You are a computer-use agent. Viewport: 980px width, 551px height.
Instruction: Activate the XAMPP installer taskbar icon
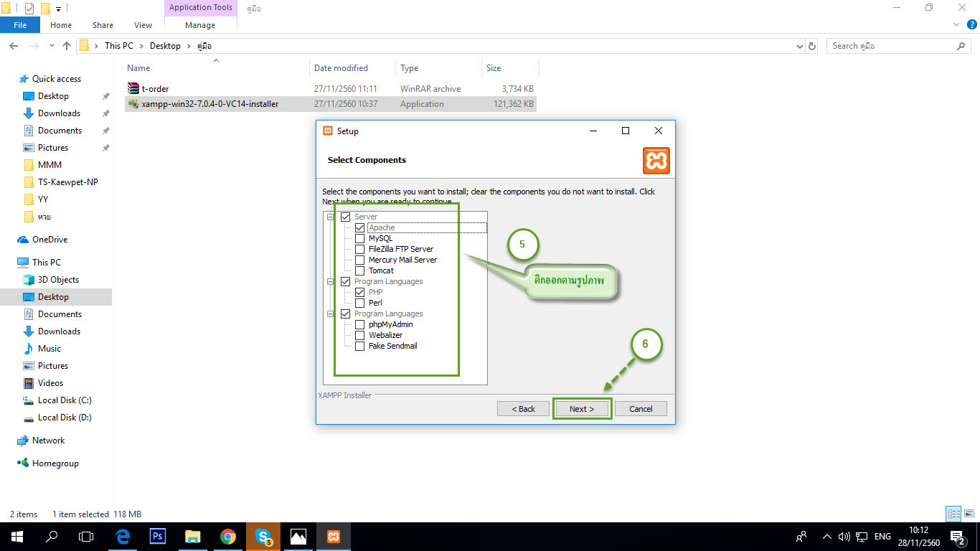[x=334, y=536]
